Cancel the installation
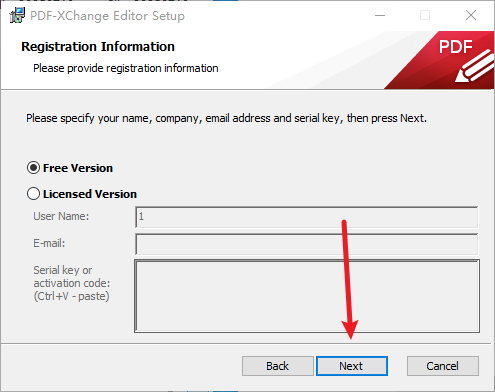The height and width of the screenshot is (392, 495). click(x=443, y=366)
